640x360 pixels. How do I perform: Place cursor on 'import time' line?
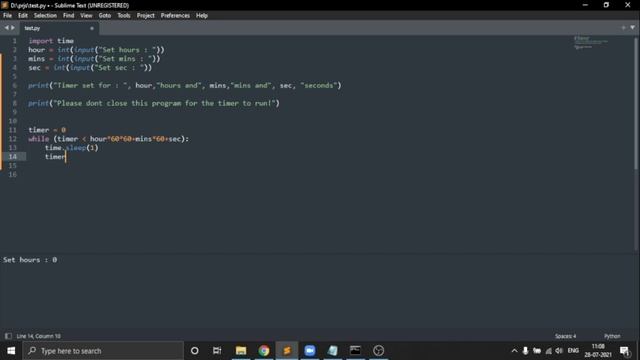pos(51,41)
